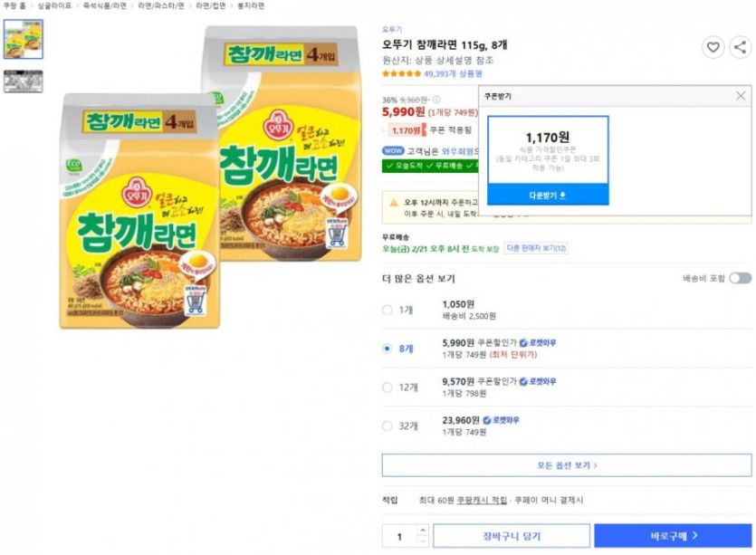
Task: Close the 쿠폰받기 coupon popup
Action: 741,96
